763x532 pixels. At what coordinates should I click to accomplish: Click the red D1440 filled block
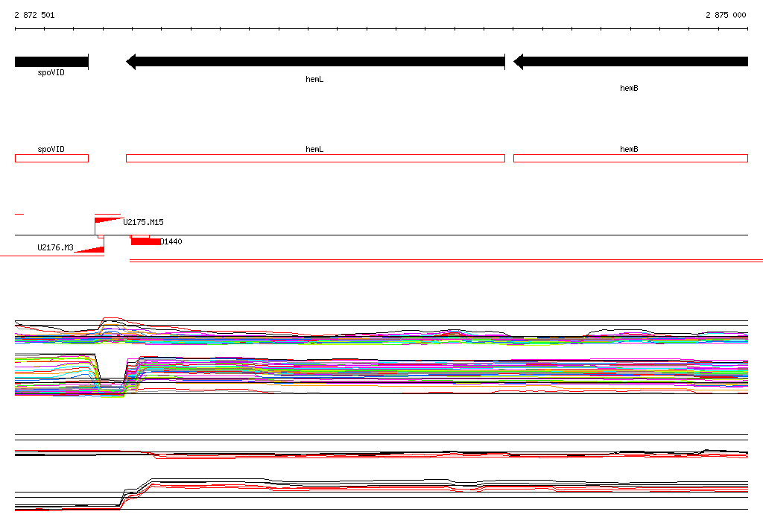tap(145, 241)
